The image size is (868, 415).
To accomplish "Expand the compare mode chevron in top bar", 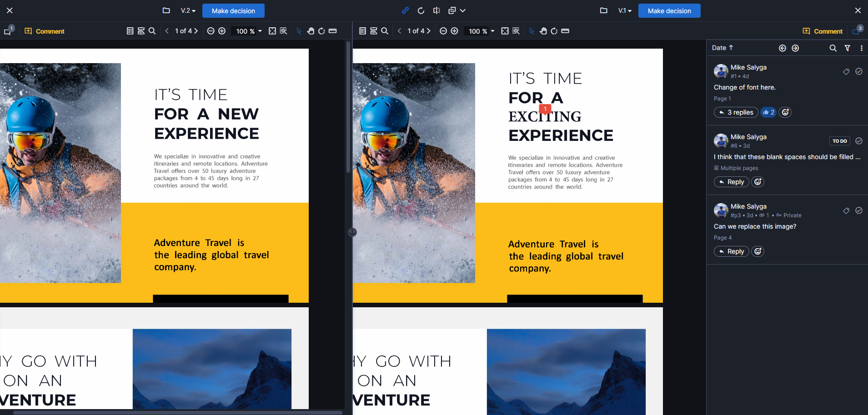I will tap(463, 10).
